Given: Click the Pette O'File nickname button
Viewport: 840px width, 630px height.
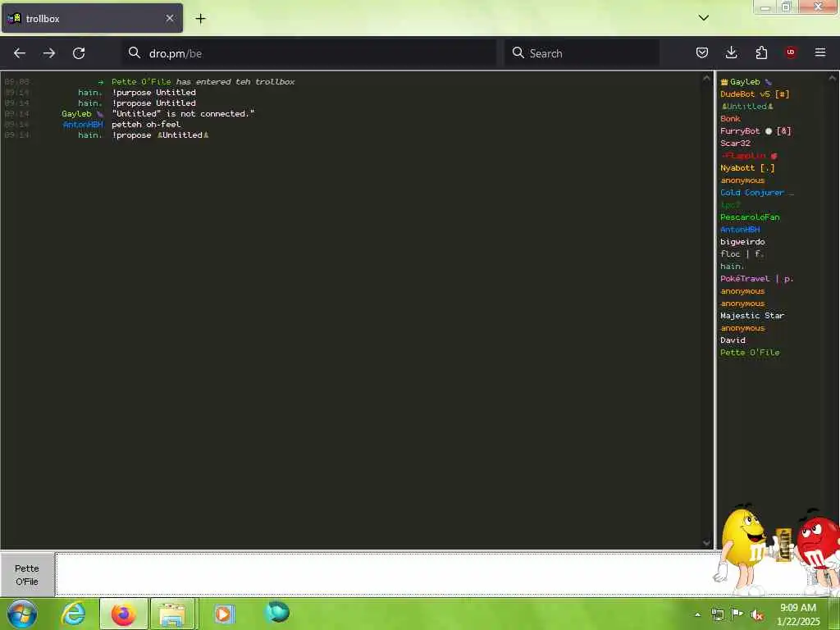Looking at the screenshot, I should (x=27, y=574).
